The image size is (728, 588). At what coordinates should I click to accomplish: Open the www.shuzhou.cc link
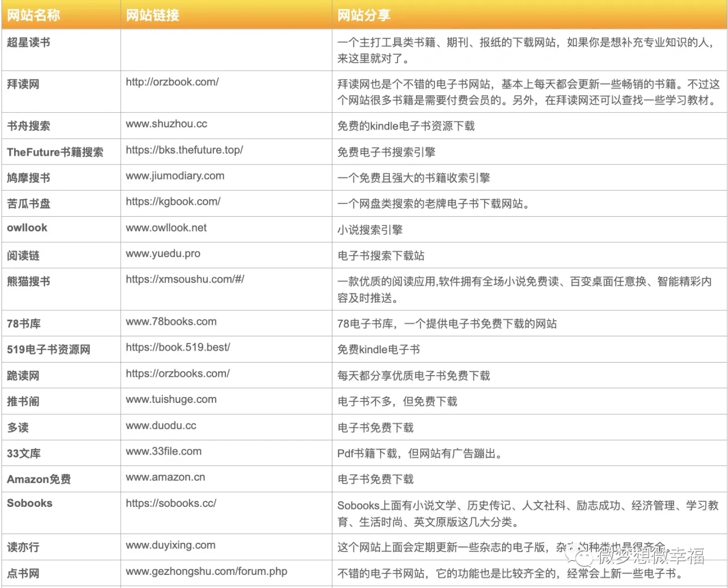[167, 124]
